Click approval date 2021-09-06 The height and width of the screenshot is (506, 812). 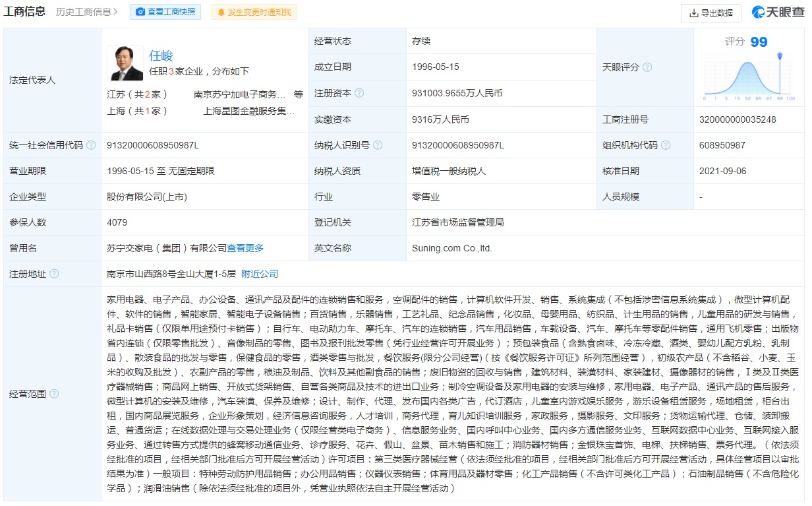(723, 171)
